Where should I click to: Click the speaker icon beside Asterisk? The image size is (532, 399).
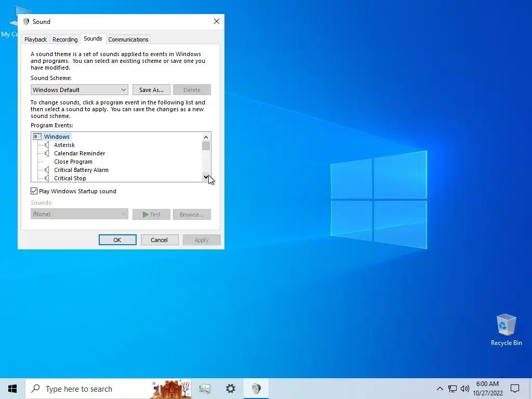point(47,145)
